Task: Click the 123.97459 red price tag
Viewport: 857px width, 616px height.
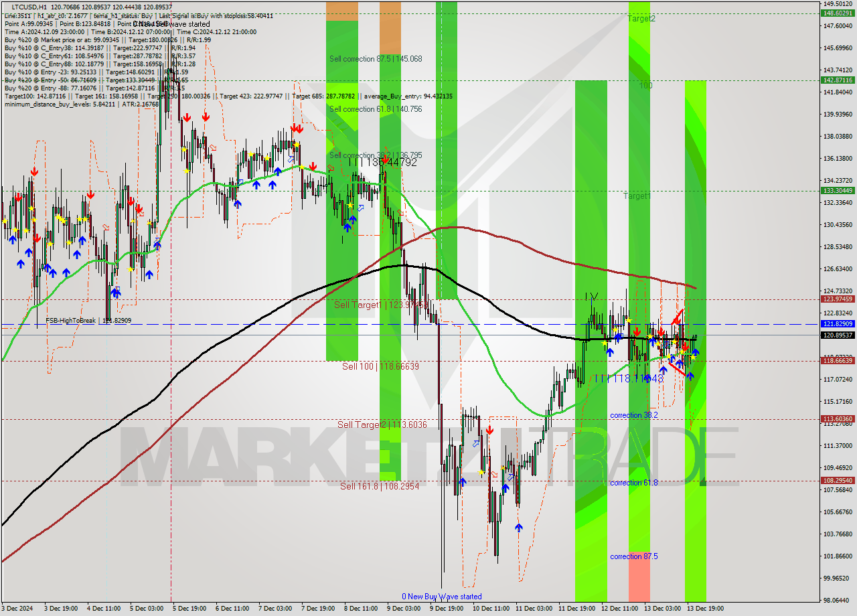Action: pos(838,299)
